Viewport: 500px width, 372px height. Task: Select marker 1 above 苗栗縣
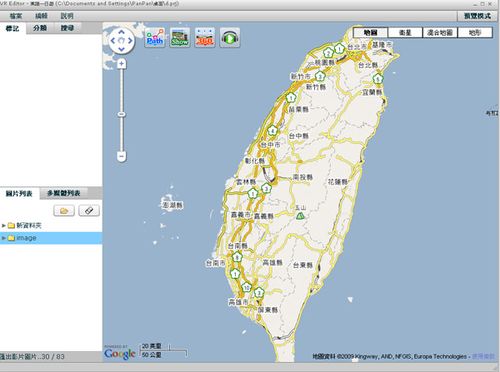pos(291,98)
